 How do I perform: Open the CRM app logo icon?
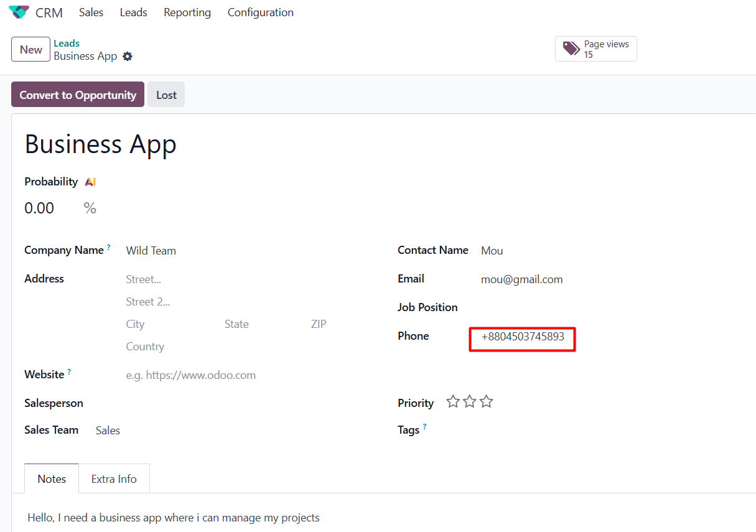point(19,12)
